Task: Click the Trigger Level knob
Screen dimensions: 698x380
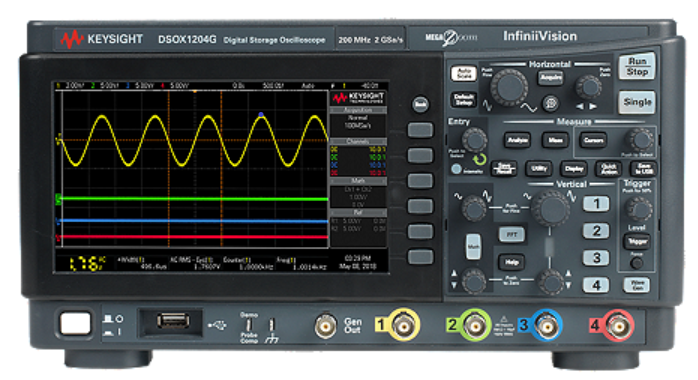Action: tap(638, 208)
